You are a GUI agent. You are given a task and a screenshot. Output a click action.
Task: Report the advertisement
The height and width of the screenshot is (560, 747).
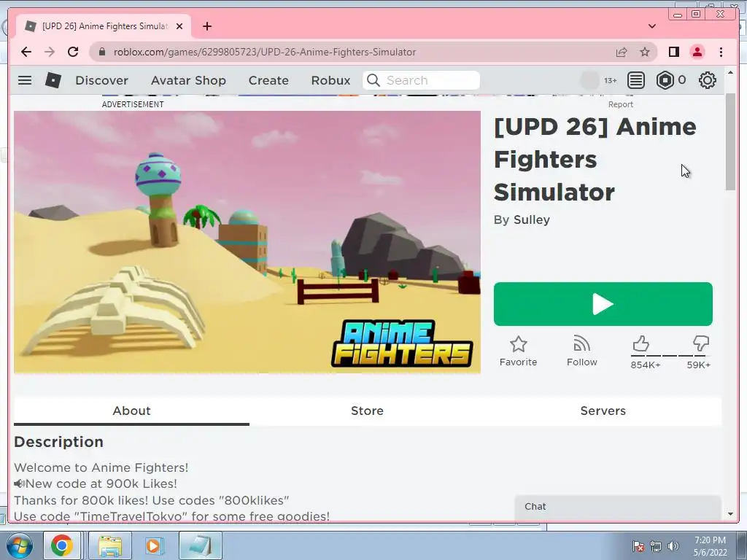point(620,104)
